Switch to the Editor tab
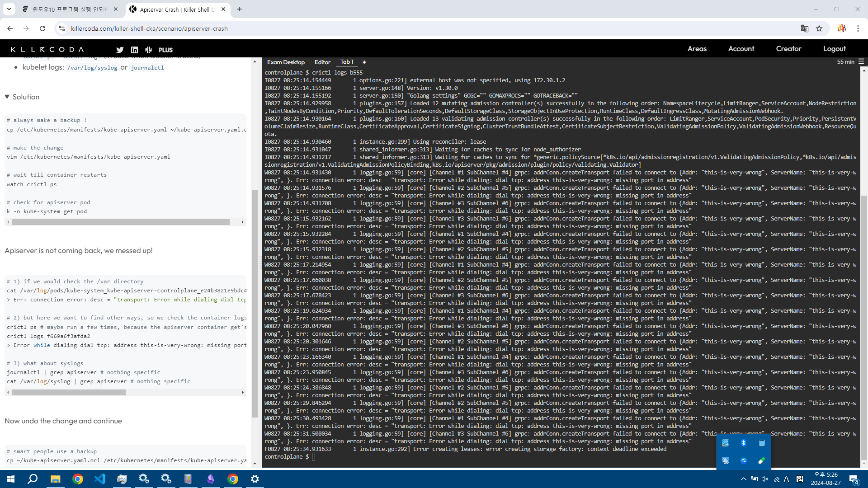 [322, 62]
